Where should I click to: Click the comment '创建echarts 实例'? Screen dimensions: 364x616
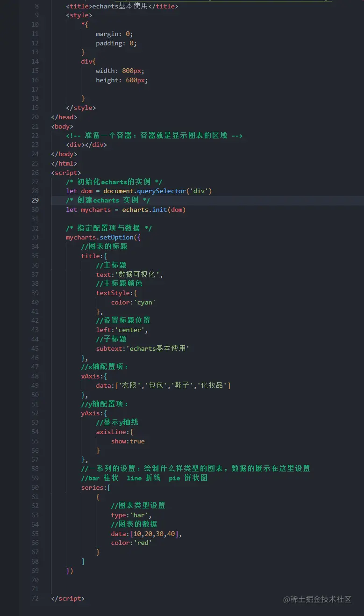pyautogui.click(x=108, y=200)
